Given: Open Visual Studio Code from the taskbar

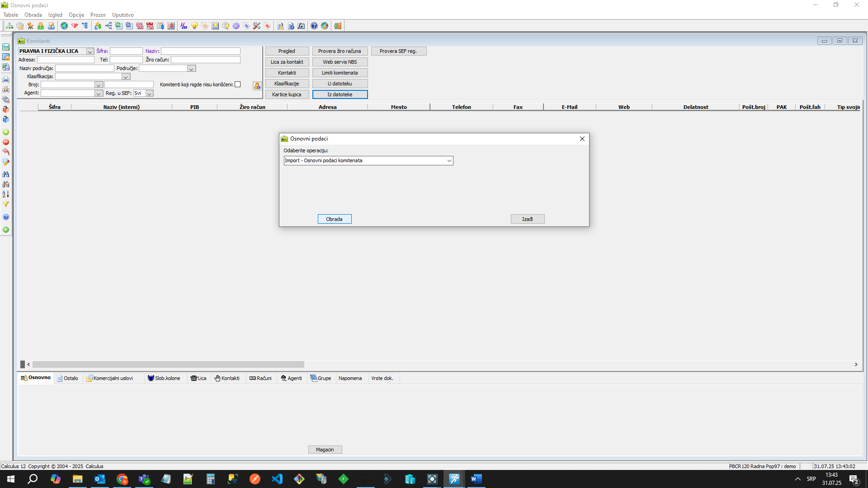Looking at the screenshot, I should click(x=277, y=479).
